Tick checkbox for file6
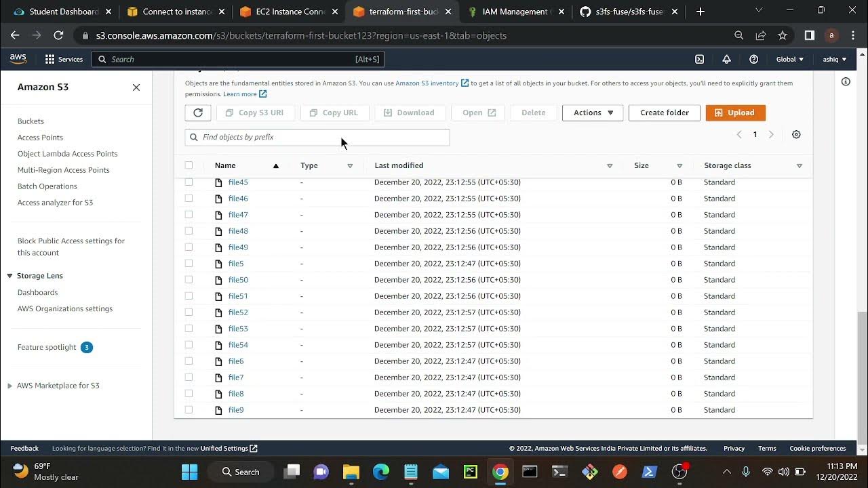Screen dimensions: 868x488 (x=189, y=361)
